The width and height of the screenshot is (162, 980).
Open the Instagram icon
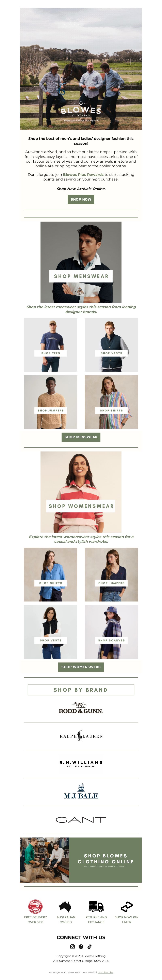[72, 946]
